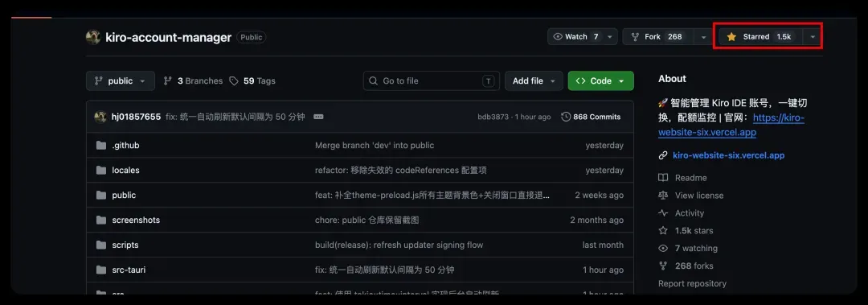This screenshot has width=868, height=305.
Task: Open the bold kiro-website-six.vercel.app link with chain icon
Action: tap(728, 156)
